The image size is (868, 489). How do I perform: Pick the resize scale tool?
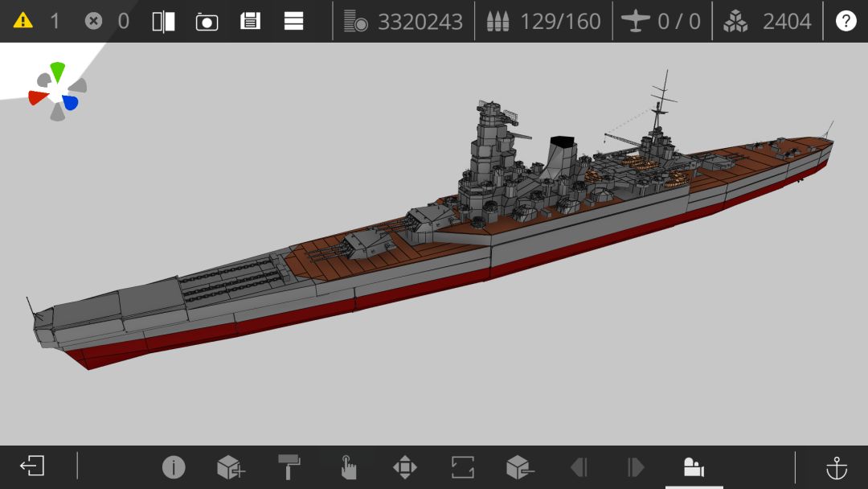(x=463, y=466)
